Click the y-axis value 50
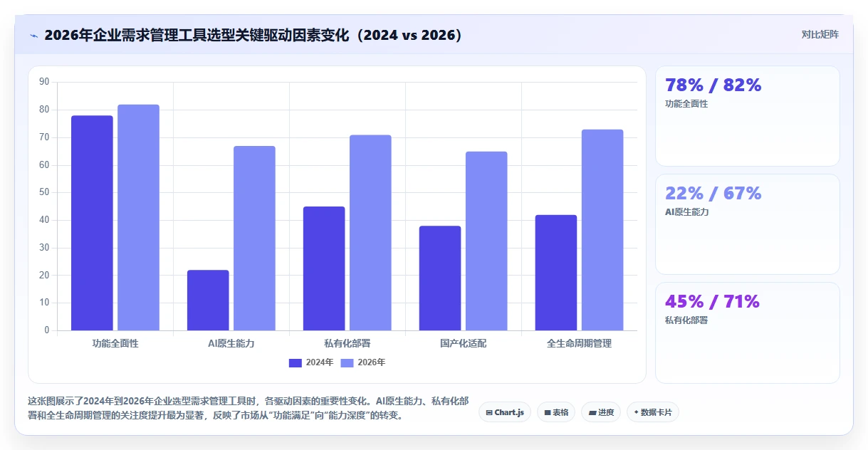Viewport: 868px width, 450px height. coord(44,192)
